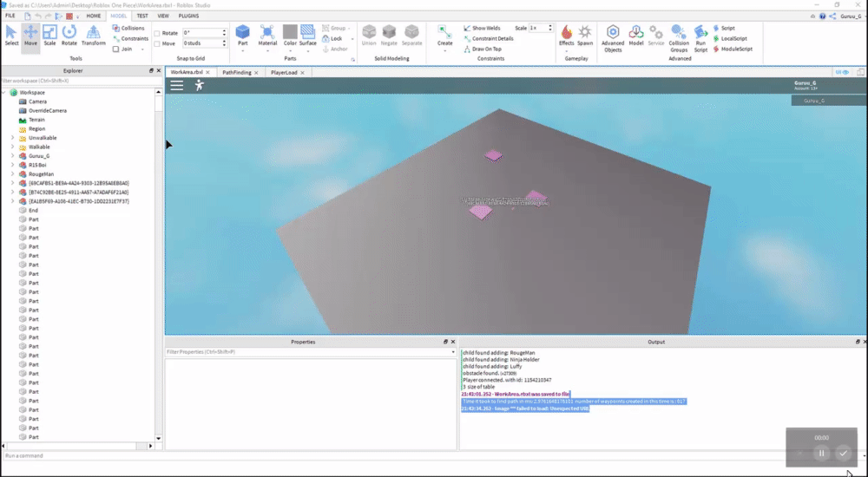Image resolution: width=868 pixels, height=477 pixels.
Task: Open the FILE menu
Action: tap(10, 16)
